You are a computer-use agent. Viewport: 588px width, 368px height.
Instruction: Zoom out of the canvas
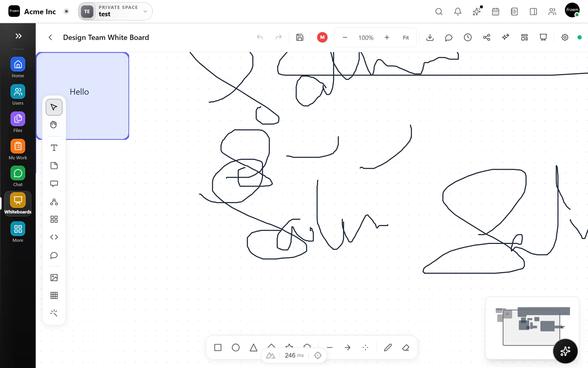point(345,38)
